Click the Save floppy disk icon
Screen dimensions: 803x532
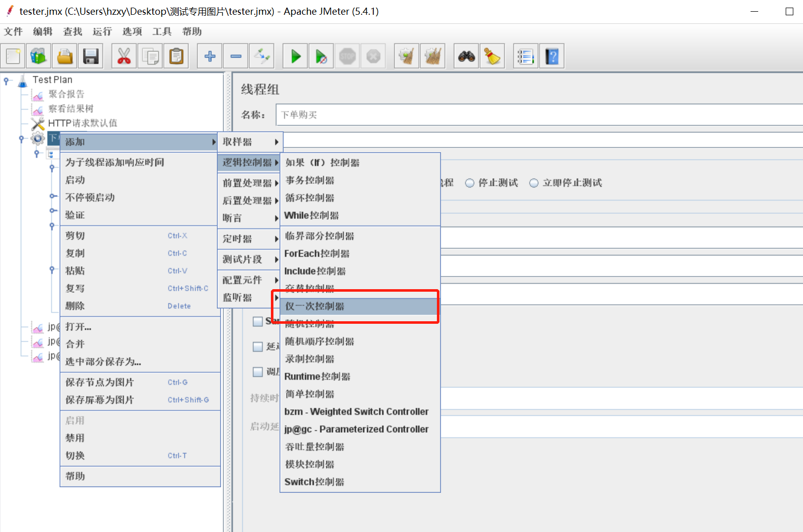tap(91, 56)
